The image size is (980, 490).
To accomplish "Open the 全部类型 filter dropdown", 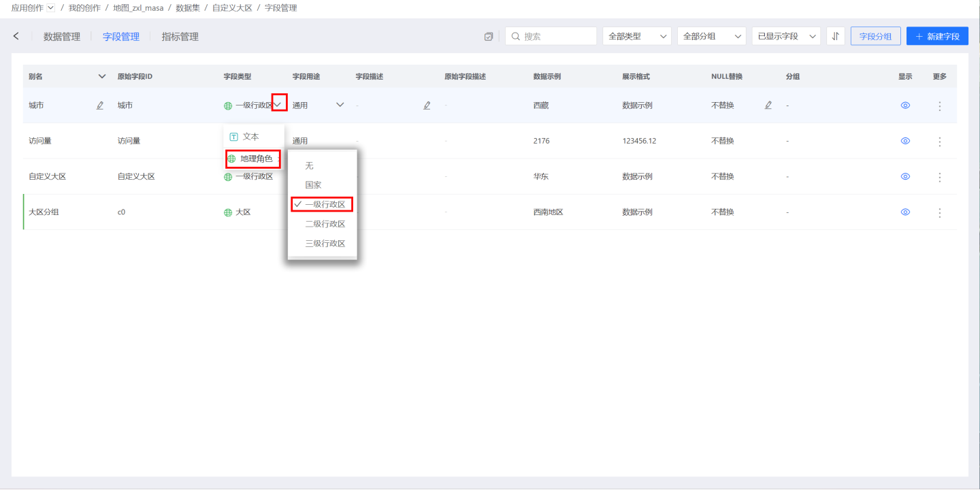I will click(636, 36).
